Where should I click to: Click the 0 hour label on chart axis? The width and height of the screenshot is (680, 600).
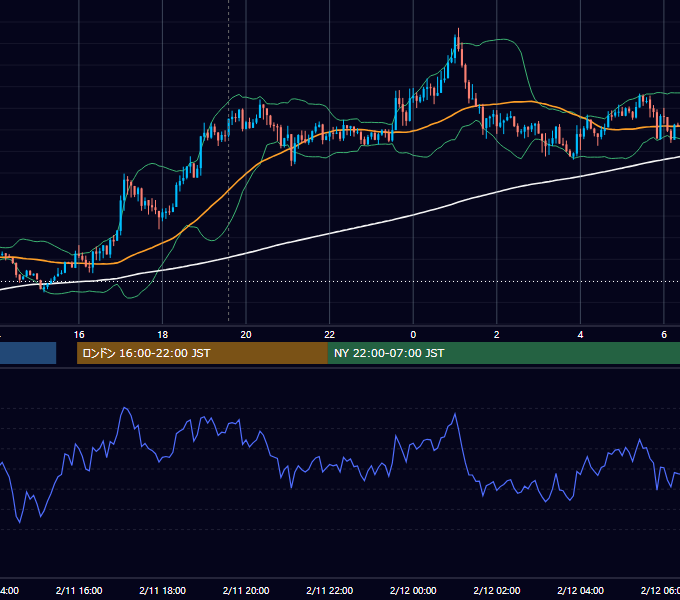click(x=413, y=335)
